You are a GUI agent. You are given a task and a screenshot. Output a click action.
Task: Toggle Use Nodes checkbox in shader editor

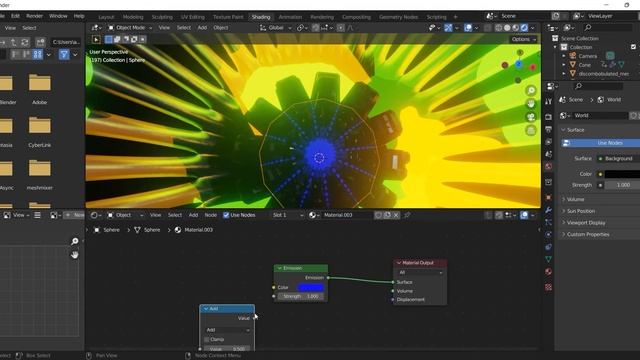(x=226, y=215)
